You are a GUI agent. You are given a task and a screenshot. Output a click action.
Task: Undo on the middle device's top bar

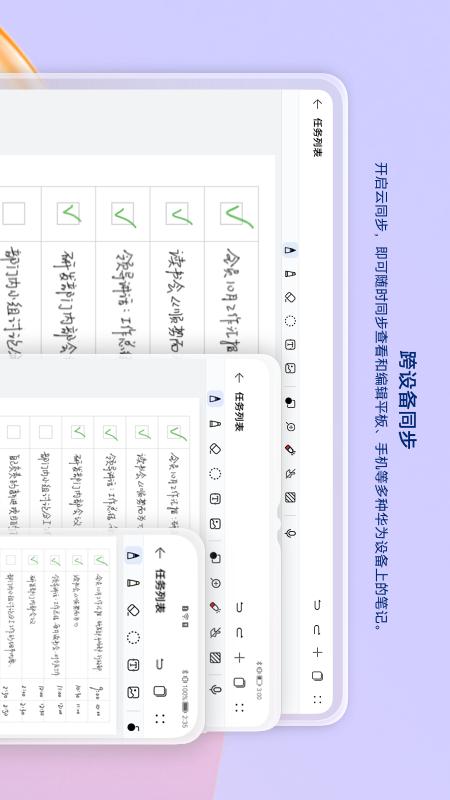tap(239, 607)
